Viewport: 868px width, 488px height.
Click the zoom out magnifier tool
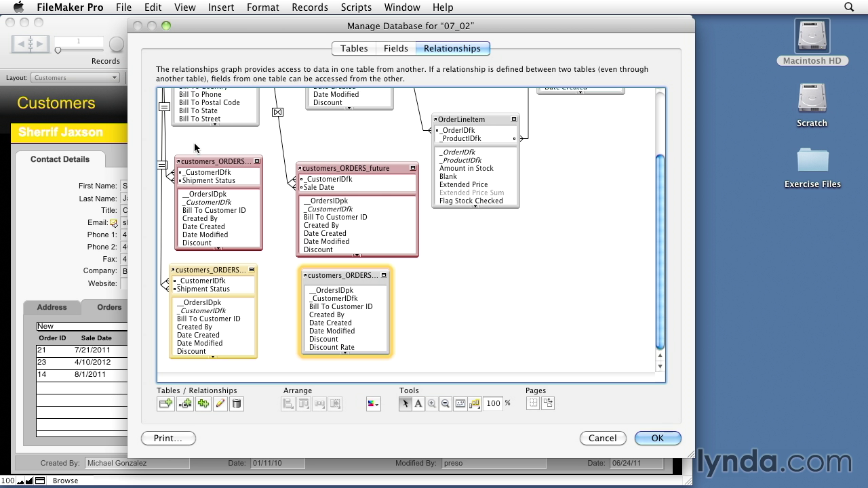446,403
